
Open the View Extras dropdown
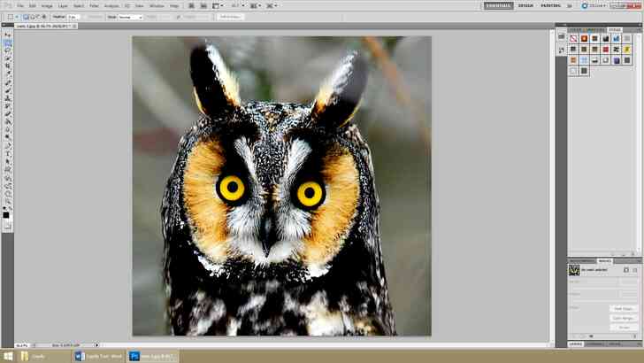(218, 6)
